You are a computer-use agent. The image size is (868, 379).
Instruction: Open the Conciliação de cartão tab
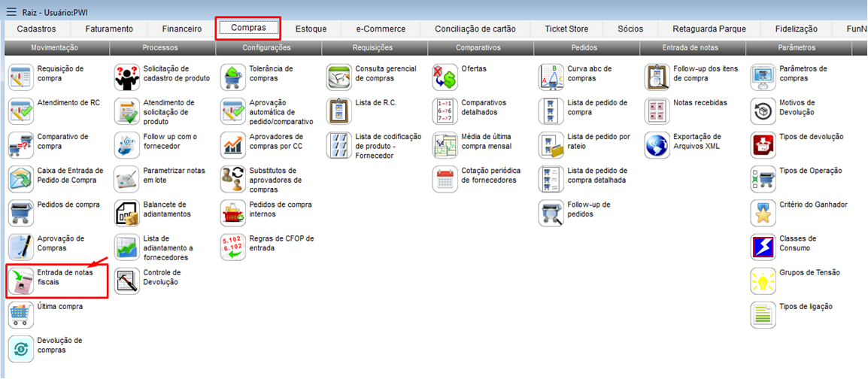(x=475, y=29)
